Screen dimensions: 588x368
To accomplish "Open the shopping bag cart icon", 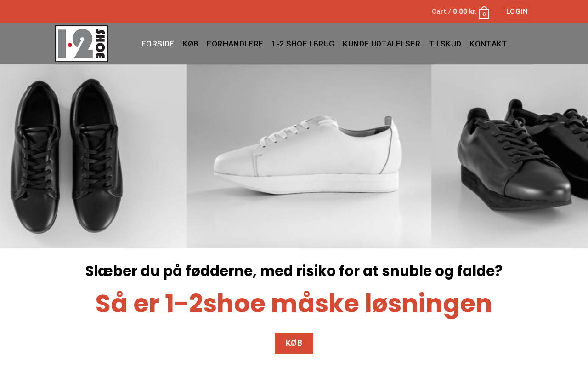I will tap(484, 13).
